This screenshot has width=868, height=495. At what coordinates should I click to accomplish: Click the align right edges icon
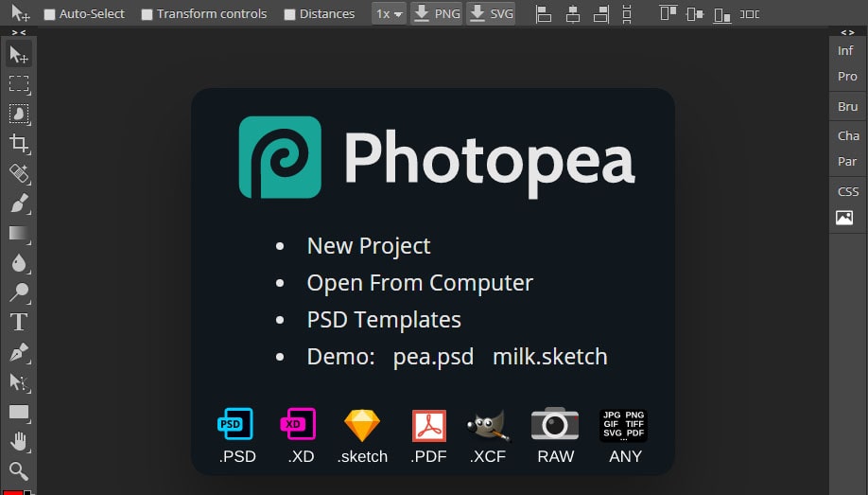pos(601,14)
